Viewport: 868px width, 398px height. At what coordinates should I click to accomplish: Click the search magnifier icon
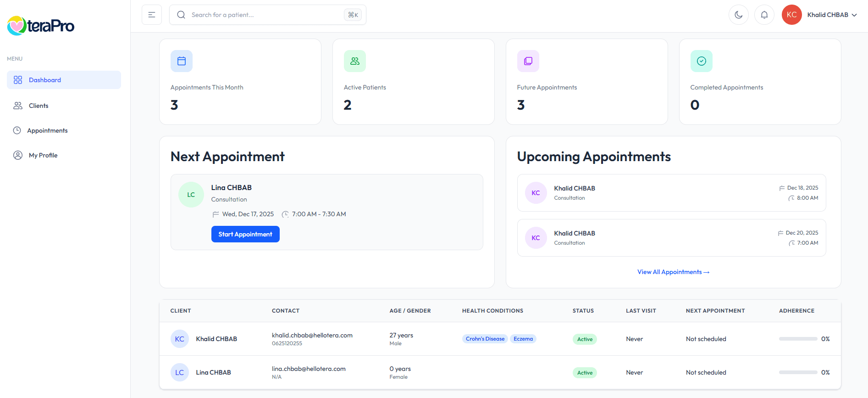(181, 15)
